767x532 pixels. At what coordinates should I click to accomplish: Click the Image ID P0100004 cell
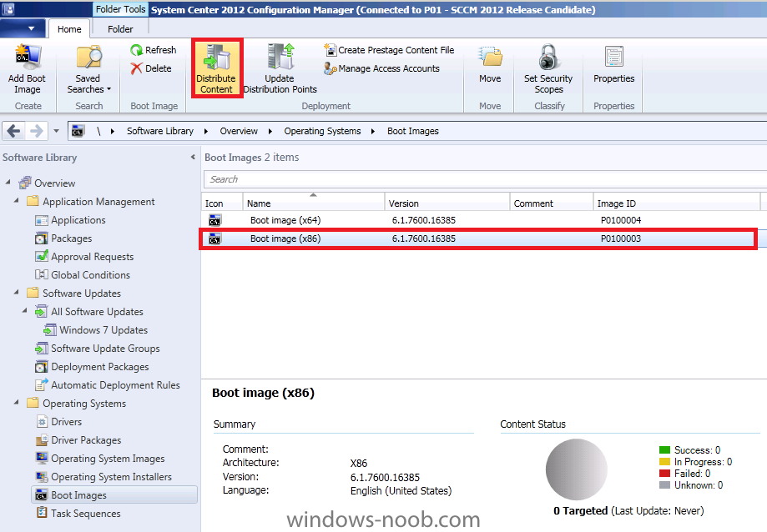coord(621,220)
